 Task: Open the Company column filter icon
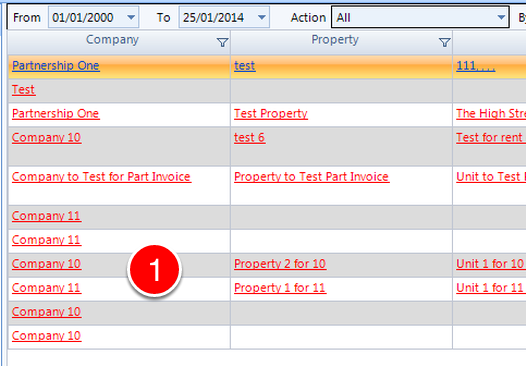222,43
